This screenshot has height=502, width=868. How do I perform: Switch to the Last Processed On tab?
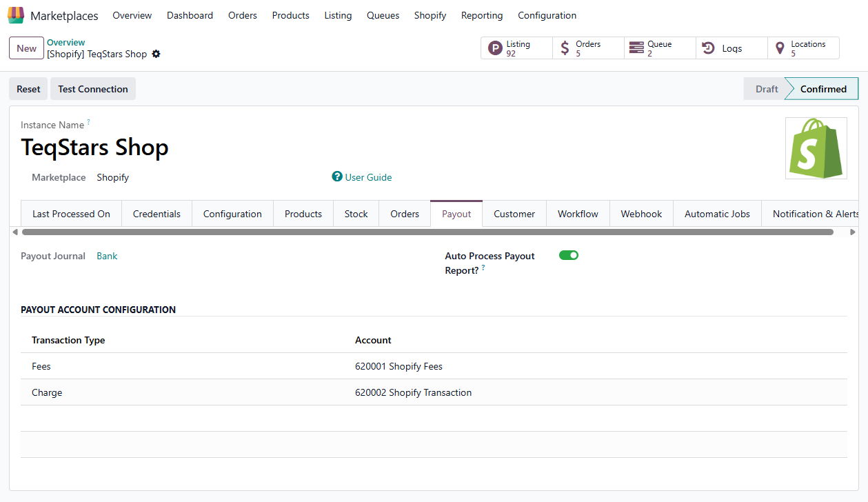point(71,214)
